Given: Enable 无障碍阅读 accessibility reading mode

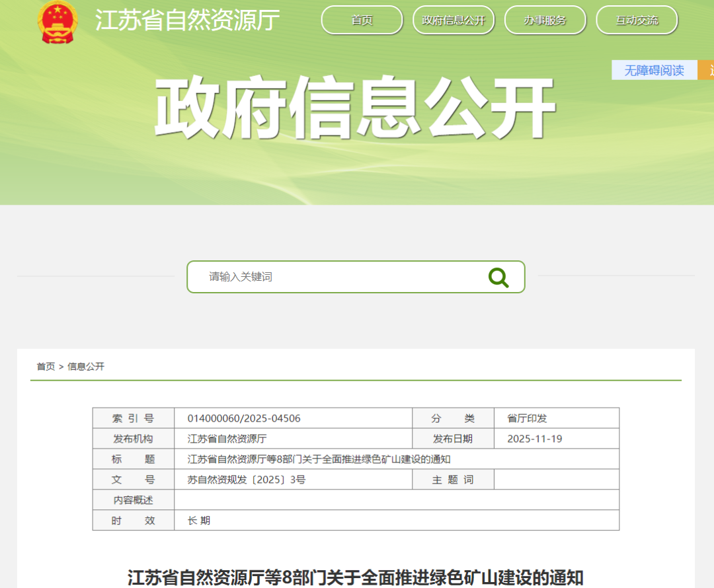Looking at the screenshot, I should tap(654, 70).
